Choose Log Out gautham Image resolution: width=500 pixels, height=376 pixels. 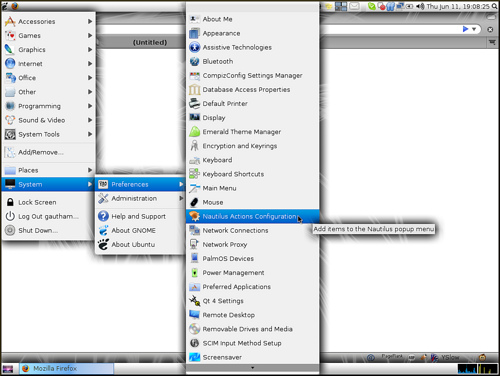(x=49, y=216)
